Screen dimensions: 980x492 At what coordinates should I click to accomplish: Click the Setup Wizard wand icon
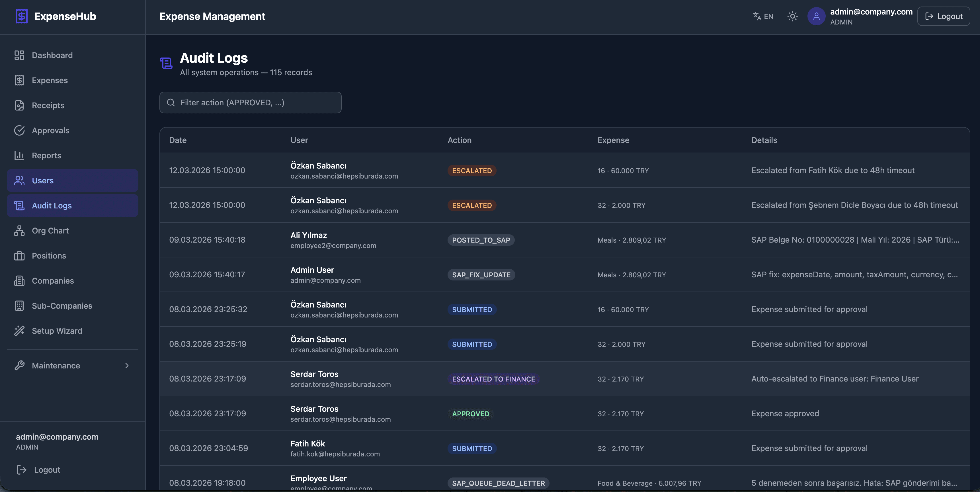(19, 331)
